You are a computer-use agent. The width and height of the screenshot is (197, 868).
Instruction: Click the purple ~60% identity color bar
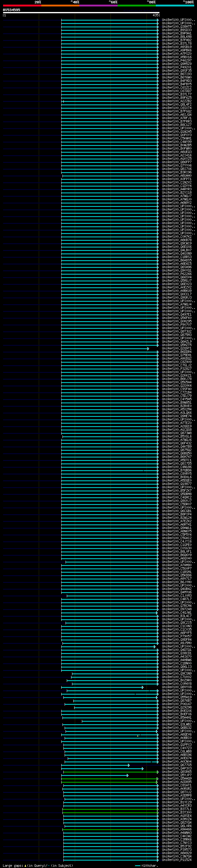tap(98, 6)
